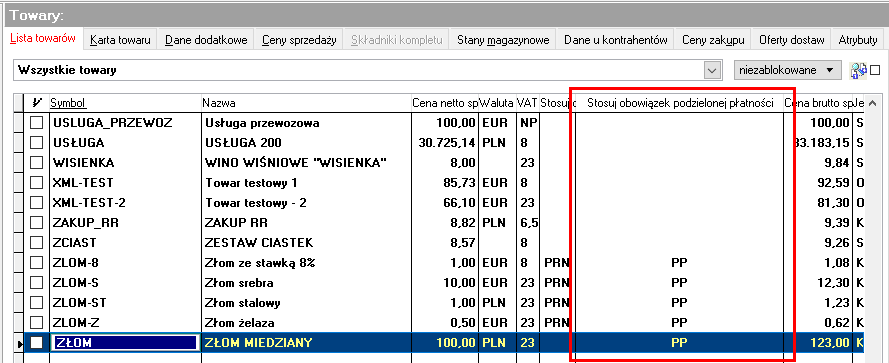Screen dimensions: 889x363
Task: Click the filter icon beside niezablokowane dropdown
Action: 858,70
